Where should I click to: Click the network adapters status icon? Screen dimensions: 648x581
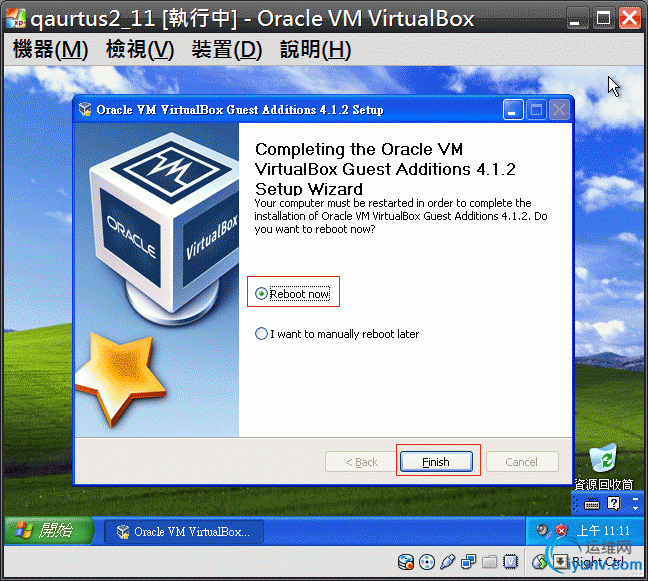tap(469, 562)
